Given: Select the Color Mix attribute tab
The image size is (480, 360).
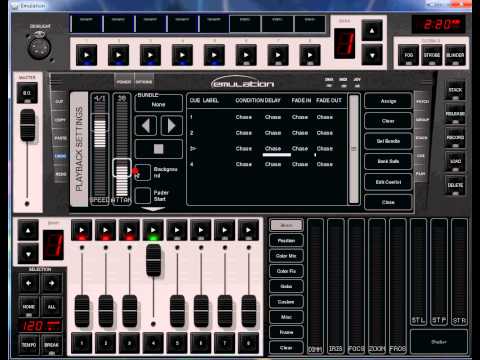Looking at the screenshot, I should coord(286,256).
